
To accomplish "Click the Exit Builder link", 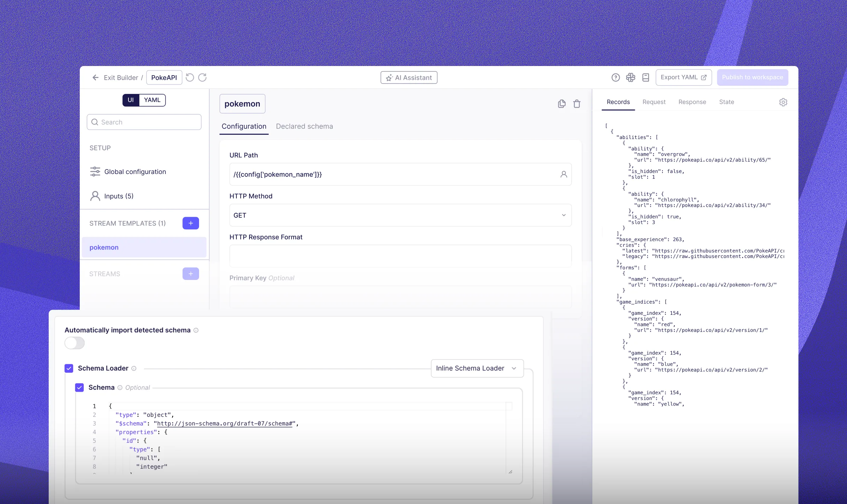I will coord(121,78).
